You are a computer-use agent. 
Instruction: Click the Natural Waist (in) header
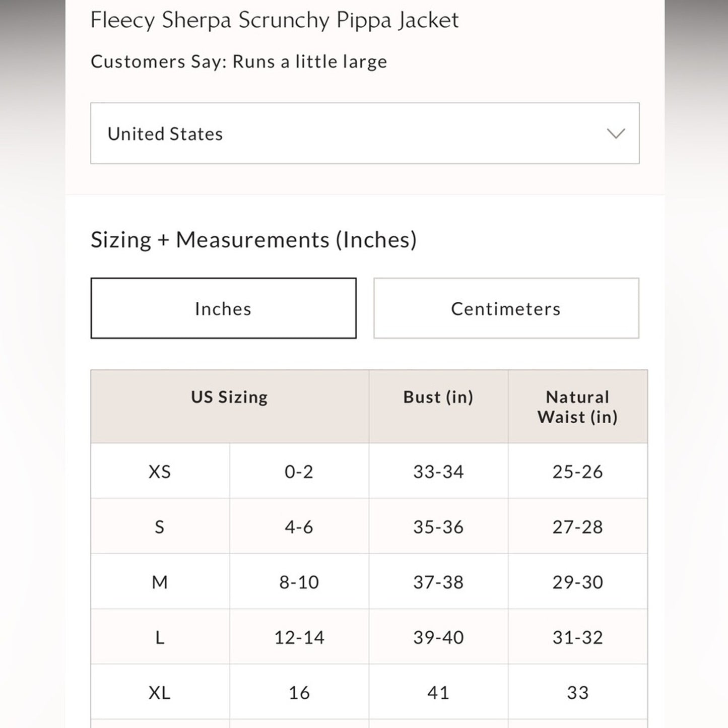click(x=577, y=407)
